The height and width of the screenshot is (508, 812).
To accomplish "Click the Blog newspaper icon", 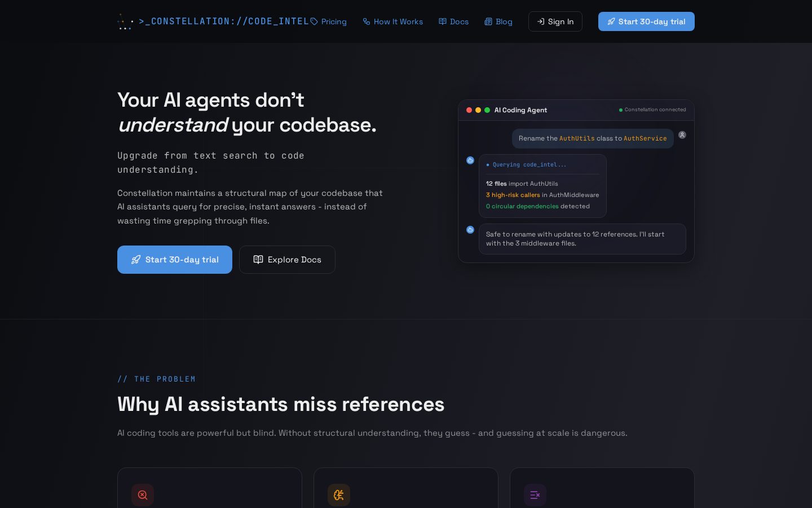I will click(488, 21).
